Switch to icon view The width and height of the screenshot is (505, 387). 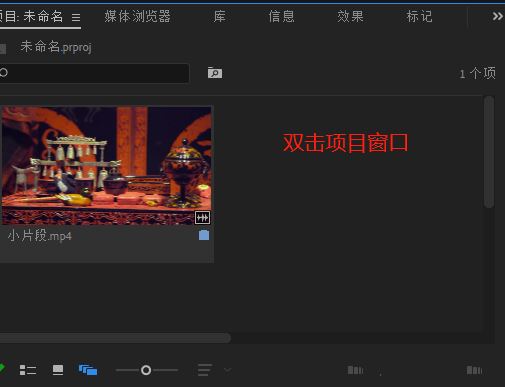(x=58, y=370)
